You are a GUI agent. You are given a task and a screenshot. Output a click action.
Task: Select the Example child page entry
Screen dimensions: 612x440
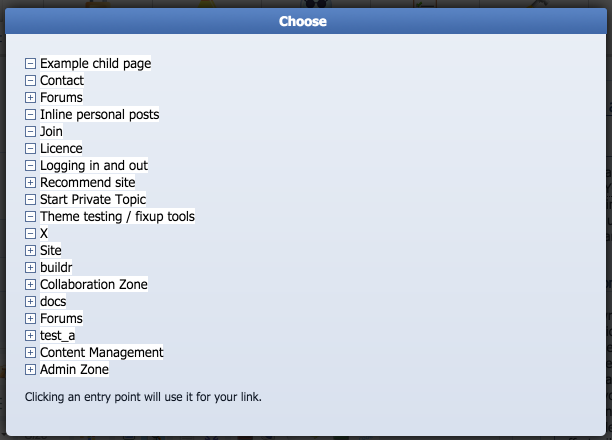pos(96,63)
